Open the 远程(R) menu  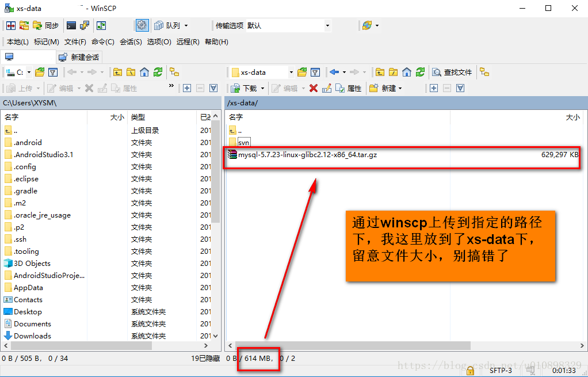[x=188, y=41]
